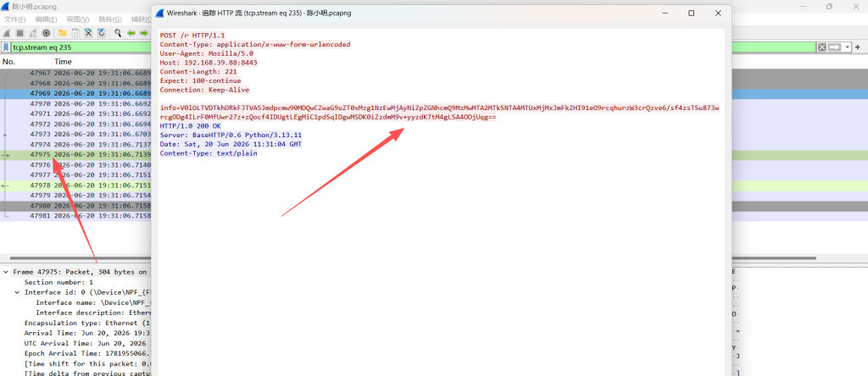Collapse the Frame 47975 tree node
868x376 pixels.
(x=6, y=272)
